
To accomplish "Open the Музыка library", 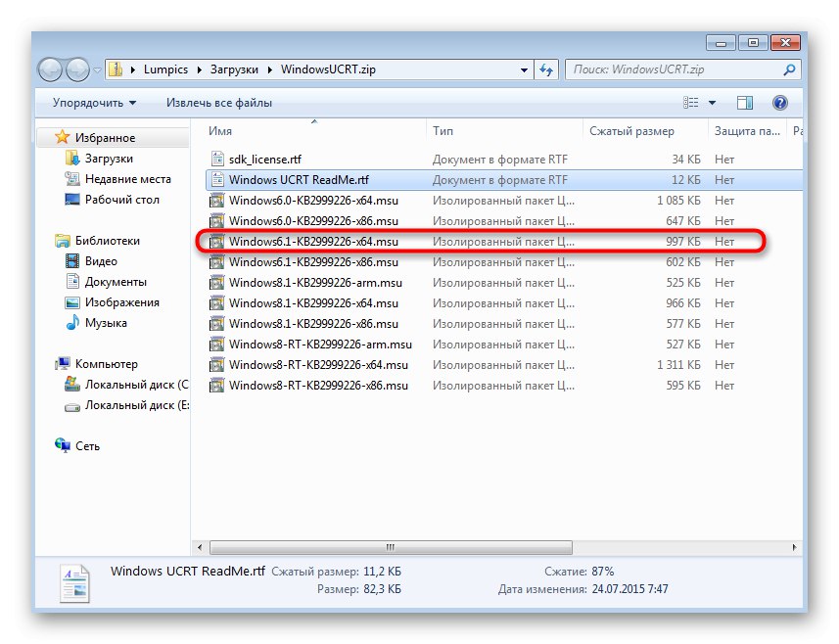I will [x=106, y=323].
